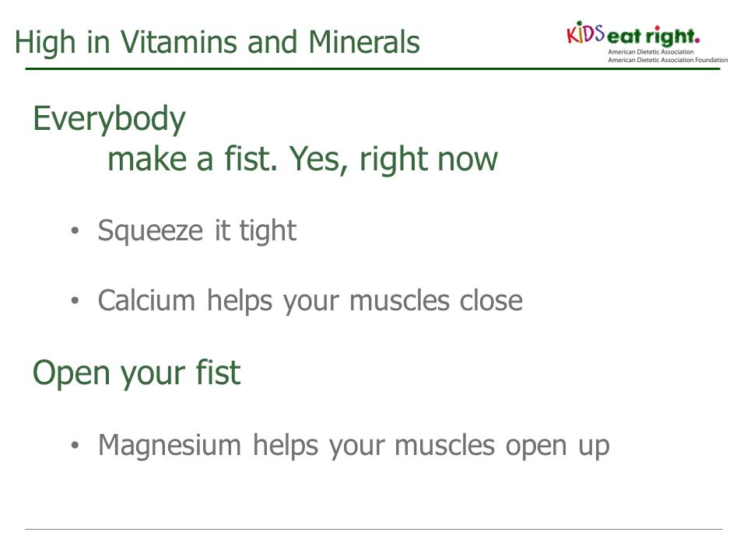Click the bold 'eat right.' text in logo
The image size is (747, 560).
[x=653, y=37]
